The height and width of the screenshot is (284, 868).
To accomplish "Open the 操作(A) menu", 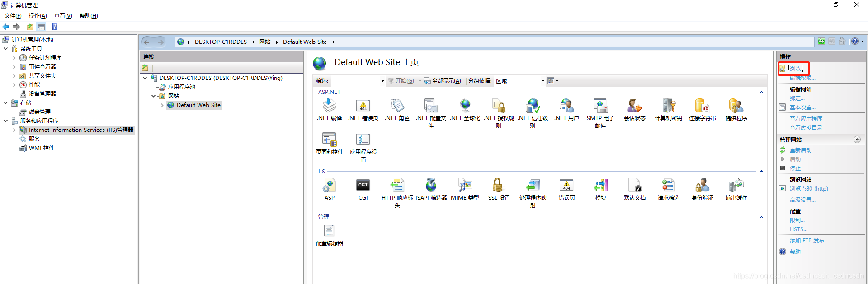I will (38, 16).
